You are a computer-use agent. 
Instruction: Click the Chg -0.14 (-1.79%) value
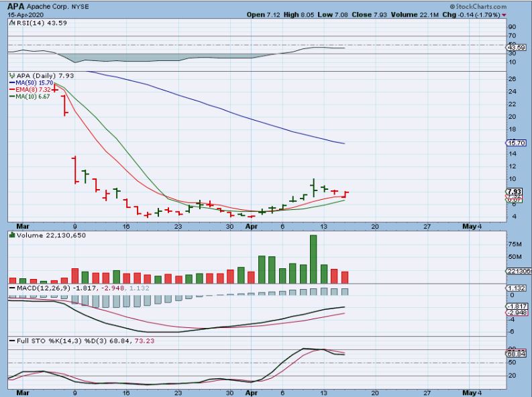pyautogui.click(x=471, y=15)
